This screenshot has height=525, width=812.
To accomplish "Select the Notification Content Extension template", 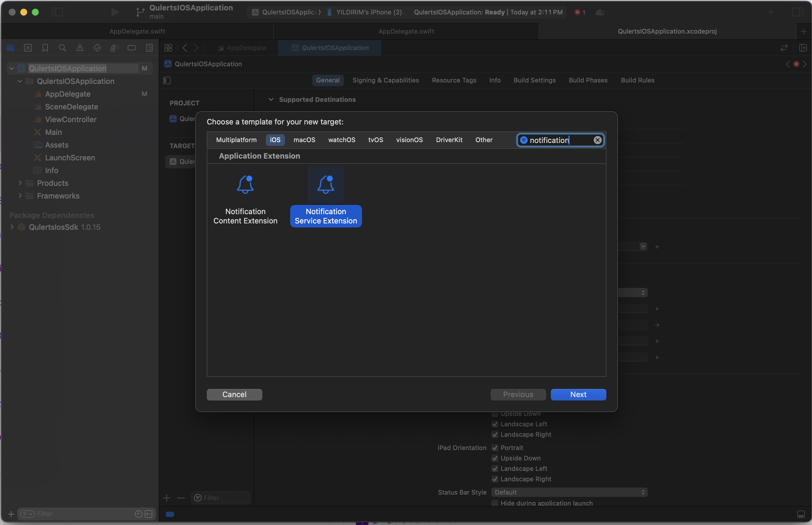I will tap(245, 196).
